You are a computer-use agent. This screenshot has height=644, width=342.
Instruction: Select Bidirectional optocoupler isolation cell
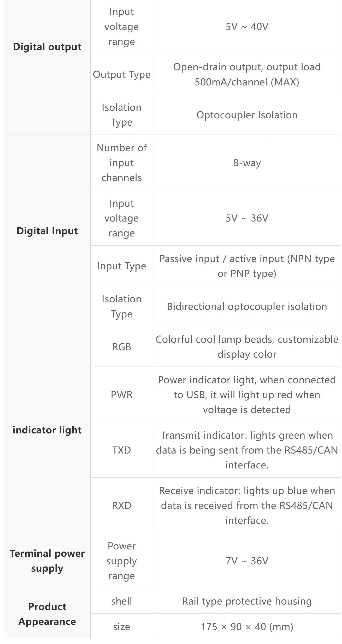pyautogui.click(x=247, y=306)
